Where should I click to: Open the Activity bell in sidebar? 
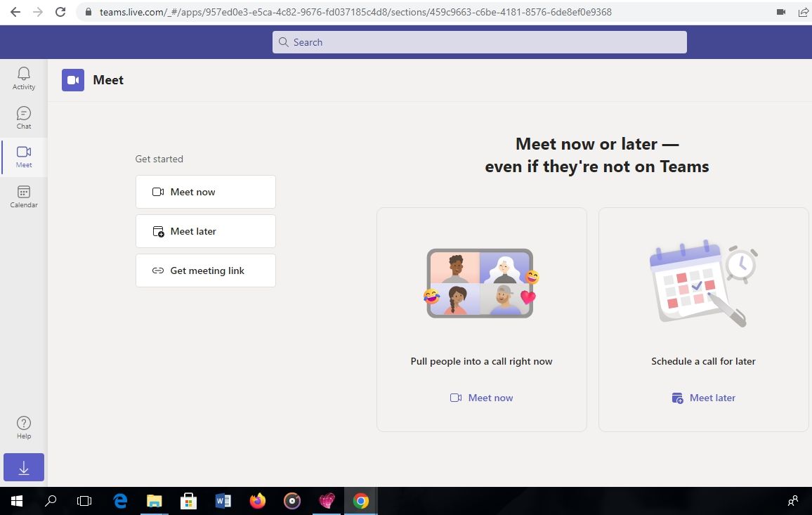(x=24, y=79)
